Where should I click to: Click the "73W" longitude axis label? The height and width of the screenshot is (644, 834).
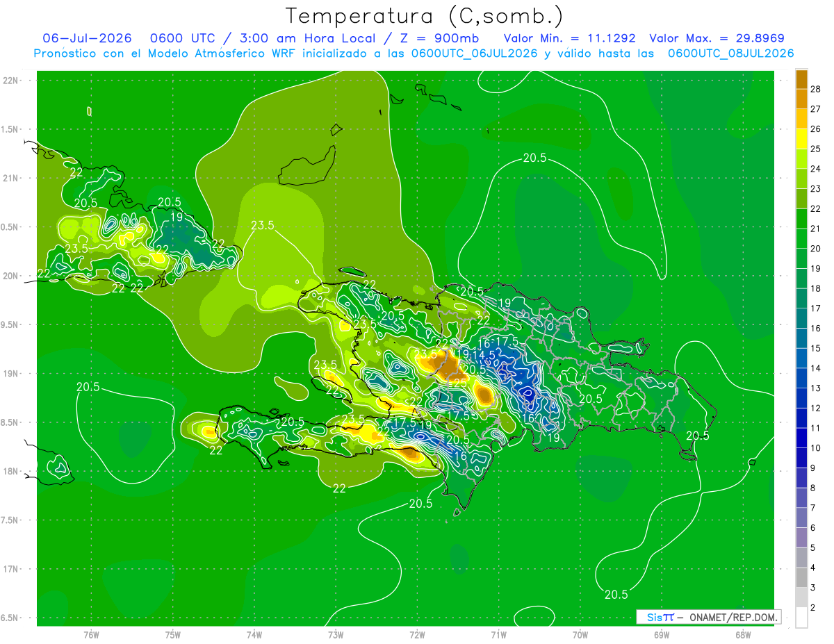point(336,635)
